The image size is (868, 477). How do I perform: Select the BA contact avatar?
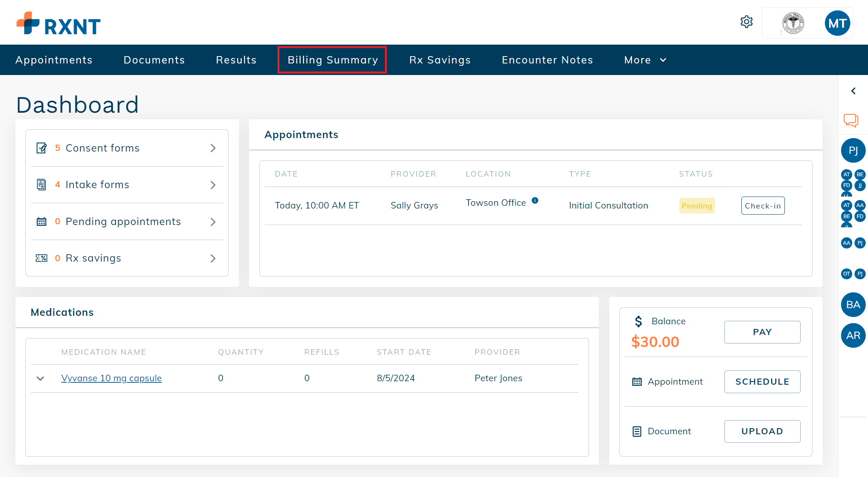pyautogui.click(x=853, y=305)
